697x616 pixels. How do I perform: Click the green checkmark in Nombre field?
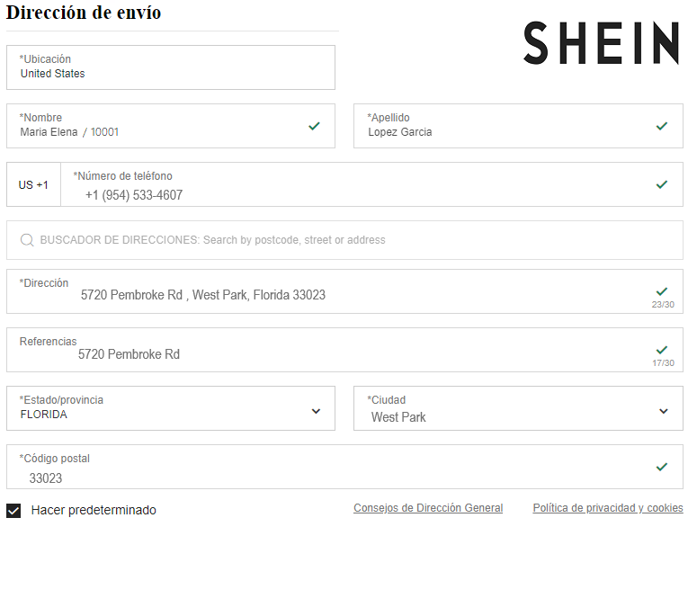(314, 126)
